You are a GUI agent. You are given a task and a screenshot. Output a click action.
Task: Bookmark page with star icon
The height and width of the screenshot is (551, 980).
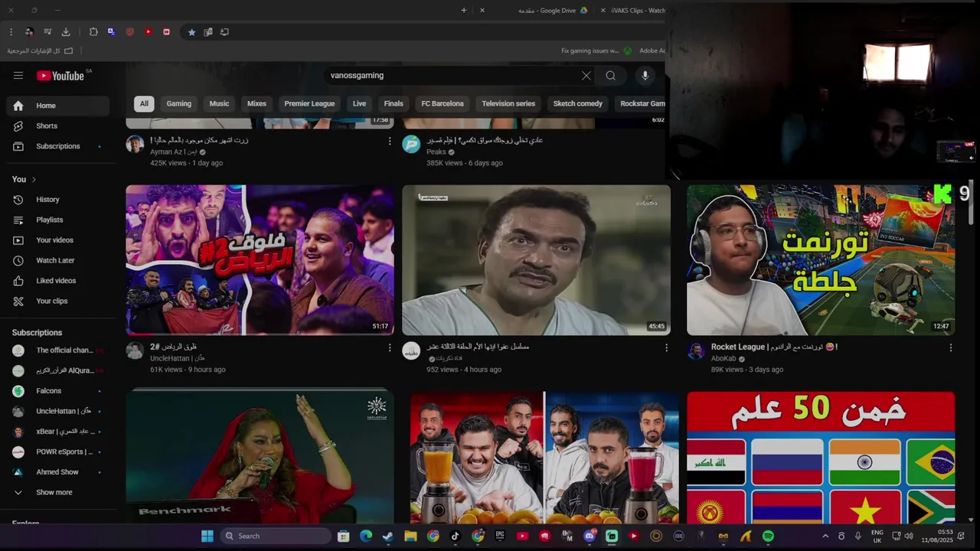tap(191, 32)
